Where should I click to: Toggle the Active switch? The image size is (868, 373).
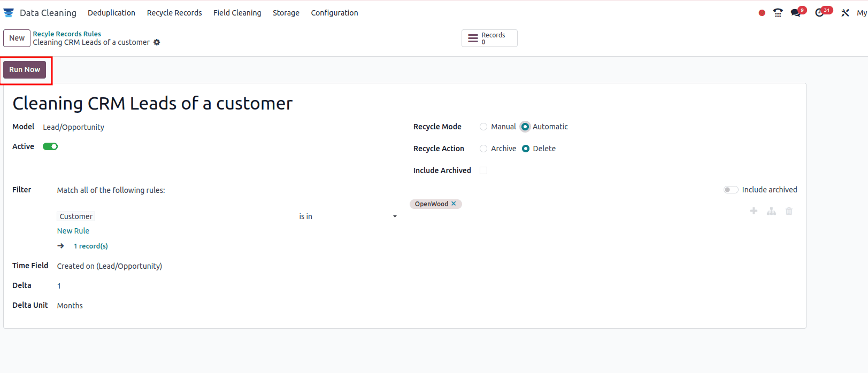pos(50,146)
